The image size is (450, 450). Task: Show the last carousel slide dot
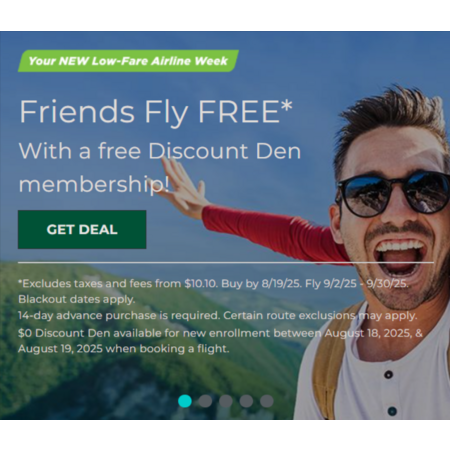point(267,401)
